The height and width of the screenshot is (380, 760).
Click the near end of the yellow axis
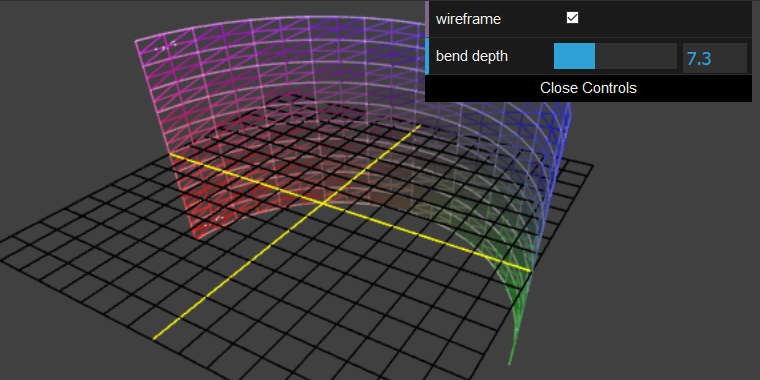(x=154, y=338)
